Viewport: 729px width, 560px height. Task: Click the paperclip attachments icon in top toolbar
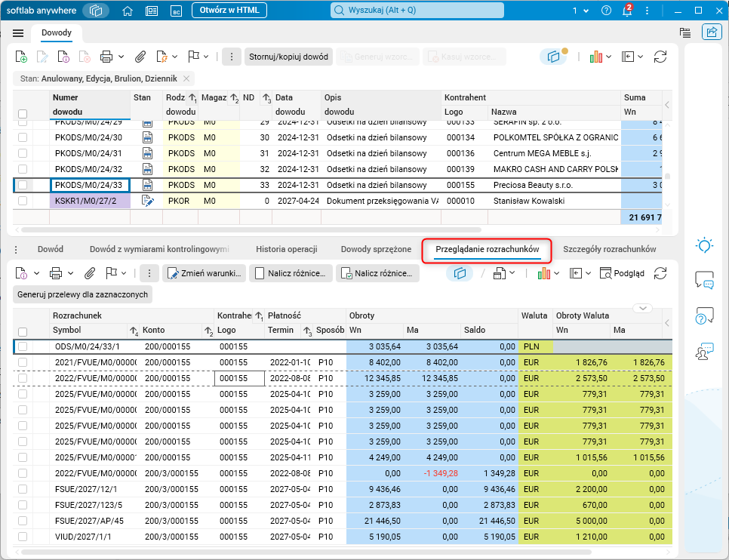[140, 57]
